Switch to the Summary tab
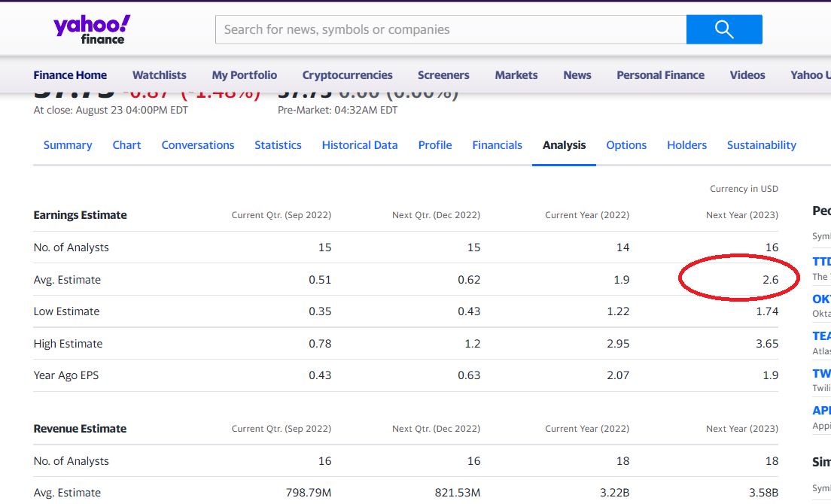Viewport: 831px width, 504px height. point(68,144)
